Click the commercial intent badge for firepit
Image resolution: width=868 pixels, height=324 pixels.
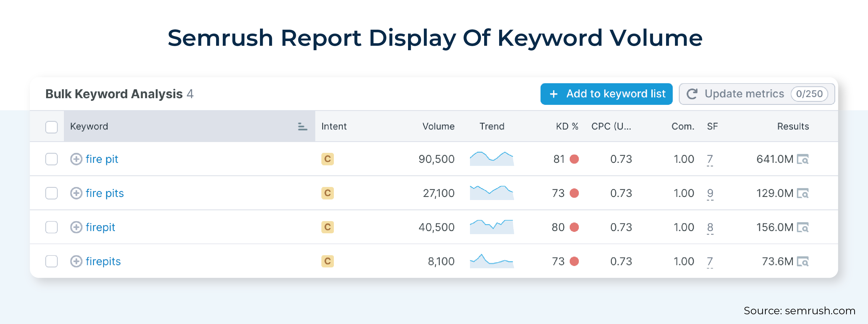[327, 227]
